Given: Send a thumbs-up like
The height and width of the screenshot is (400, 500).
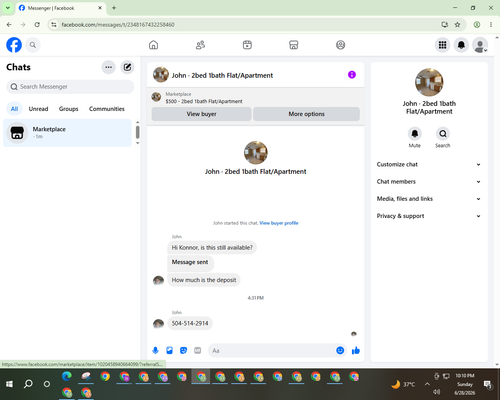Looking at the screenshot, I should [356, 350].
